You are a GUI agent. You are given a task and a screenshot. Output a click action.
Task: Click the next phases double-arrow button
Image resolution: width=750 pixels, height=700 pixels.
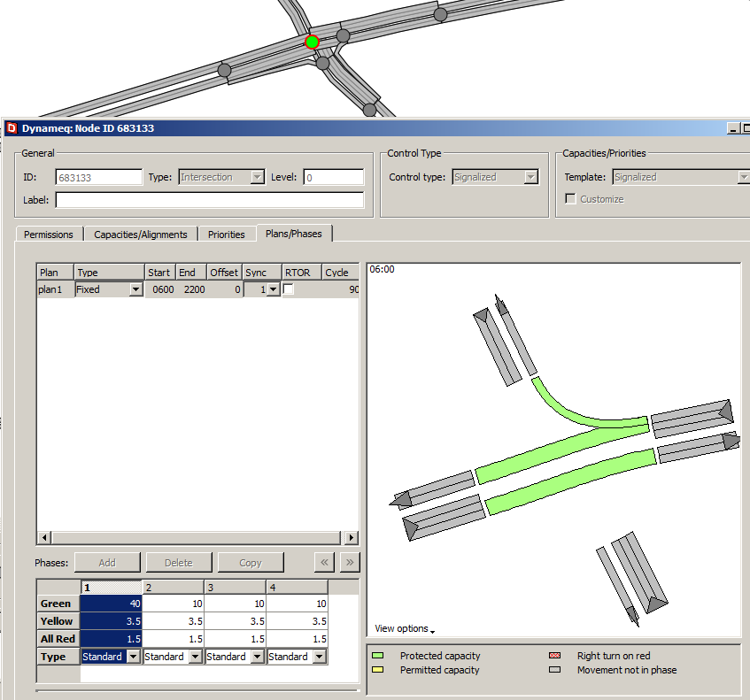click(350, 562)
